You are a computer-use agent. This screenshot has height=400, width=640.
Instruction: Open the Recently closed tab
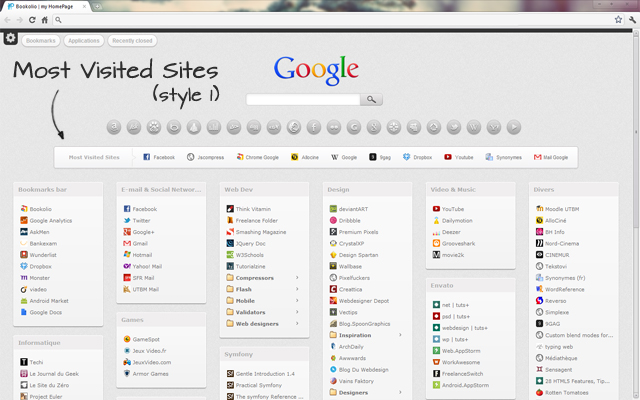[132, 41]
